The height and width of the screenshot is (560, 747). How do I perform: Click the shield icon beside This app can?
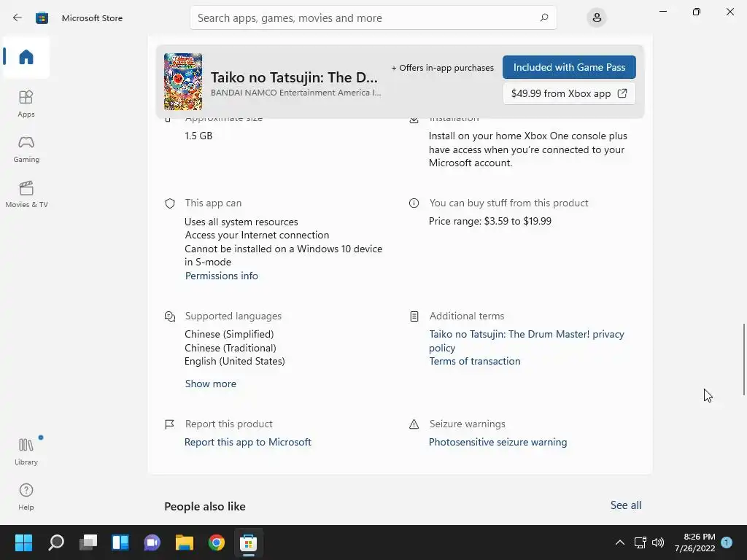[x=169, y=203]
